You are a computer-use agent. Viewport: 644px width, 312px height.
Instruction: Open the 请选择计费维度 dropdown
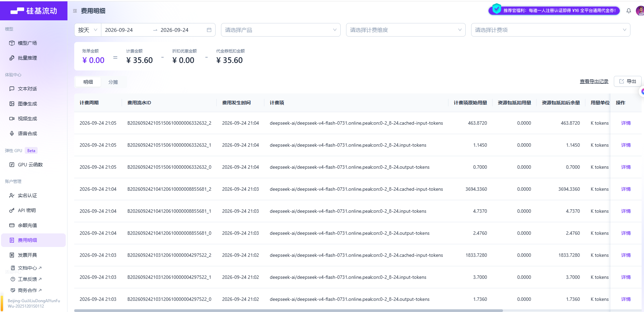406,30
